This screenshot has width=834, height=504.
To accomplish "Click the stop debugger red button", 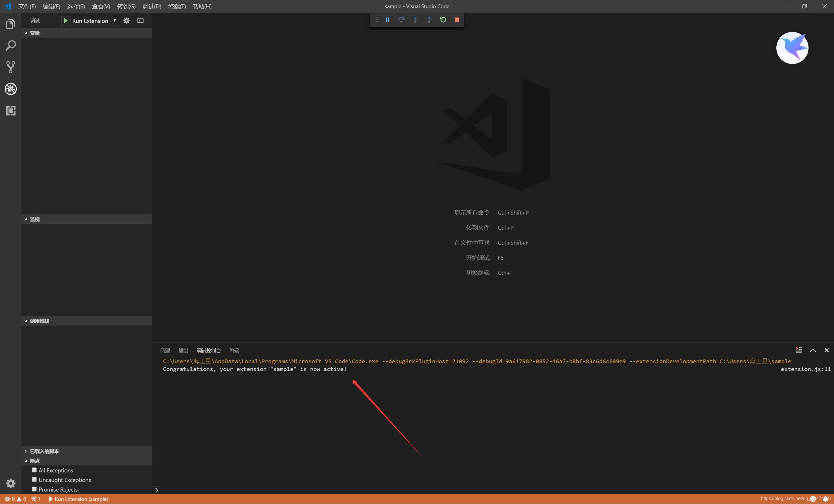I will [457, 20].
